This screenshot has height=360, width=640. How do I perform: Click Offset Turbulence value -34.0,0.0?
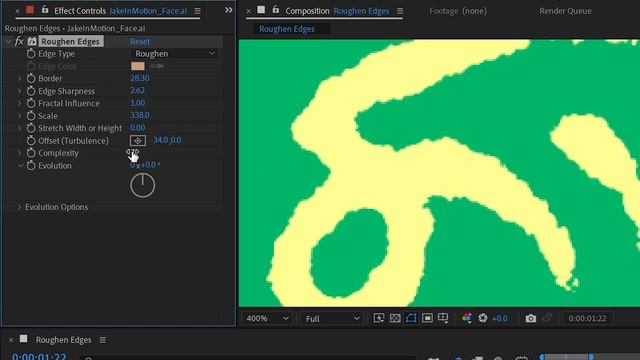[166, 140]
